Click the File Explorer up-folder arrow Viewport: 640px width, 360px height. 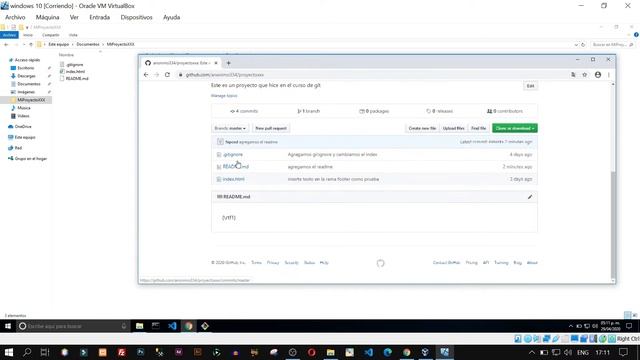click(x=31, y=44)
